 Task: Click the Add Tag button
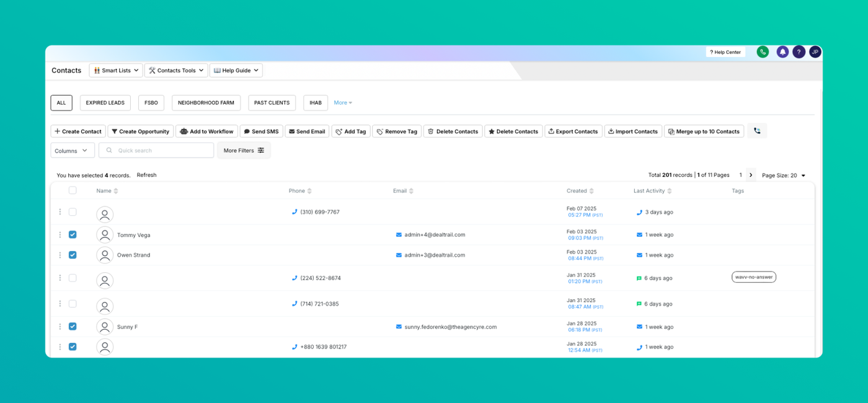351,131
